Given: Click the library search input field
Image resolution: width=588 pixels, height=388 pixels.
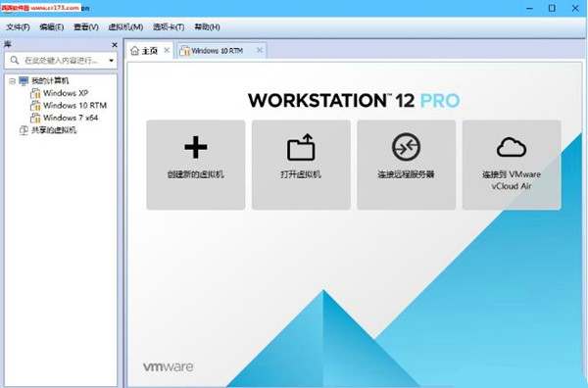Looking at the screenshot, I should [62, 61].
